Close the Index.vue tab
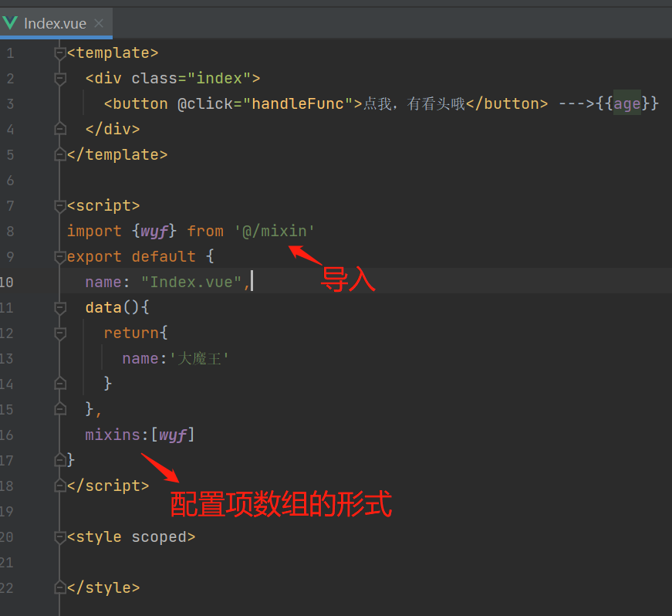Image resolution: width=672 pixels, height=616 pixels. 99,23
